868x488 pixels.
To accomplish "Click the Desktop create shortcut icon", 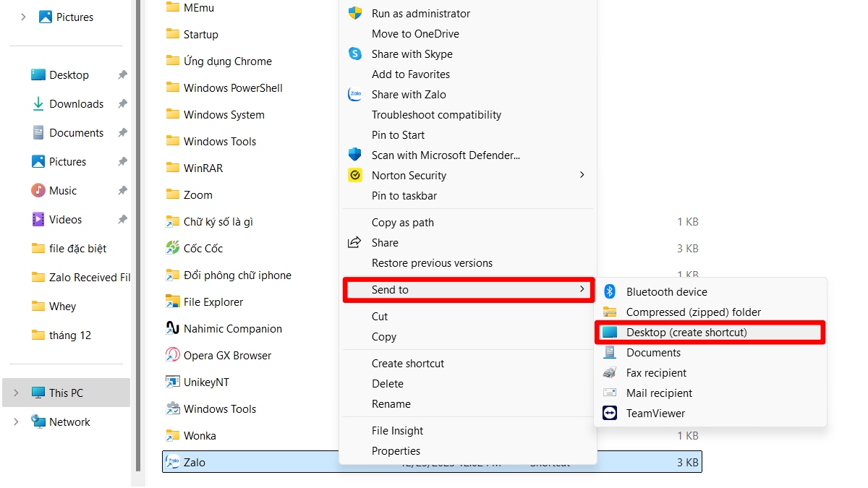I will 610,332.
